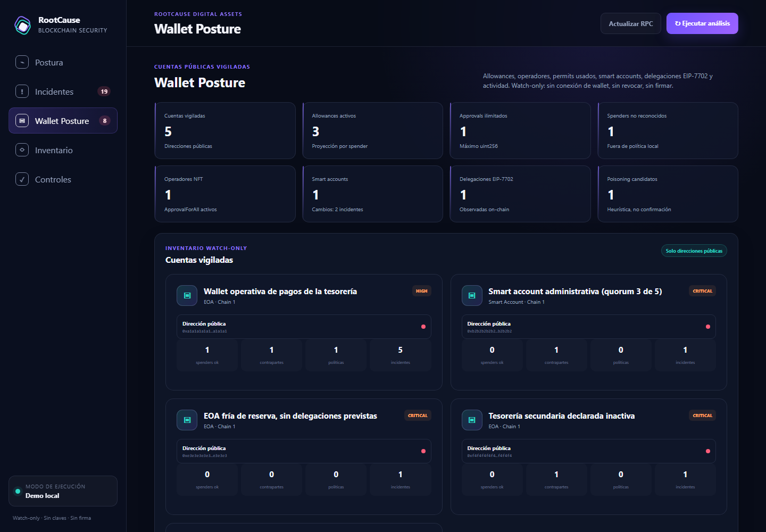Click the Tesorería secundaria account icon

coord(472,420)
